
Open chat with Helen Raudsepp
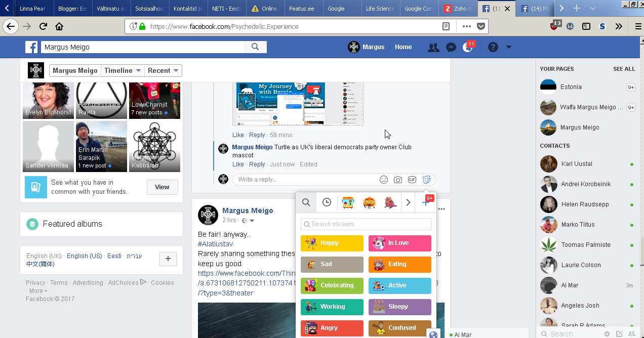click(x=587, y=204)
